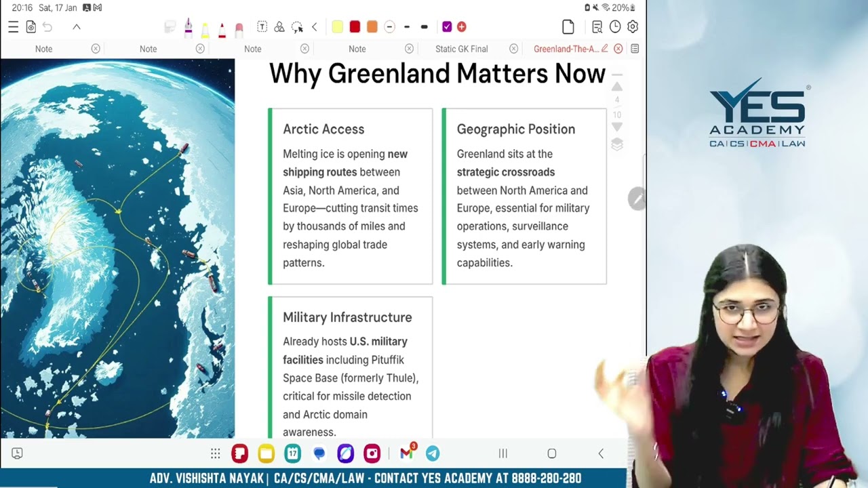This screenshot has width=868, height=488.
Task: Open search in note icon
Action: point(597,27)
